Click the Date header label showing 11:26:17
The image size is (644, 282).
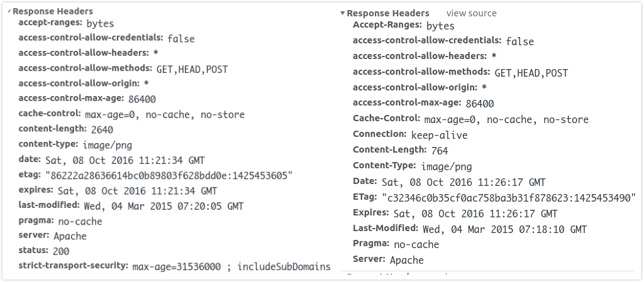click(365, 182)
